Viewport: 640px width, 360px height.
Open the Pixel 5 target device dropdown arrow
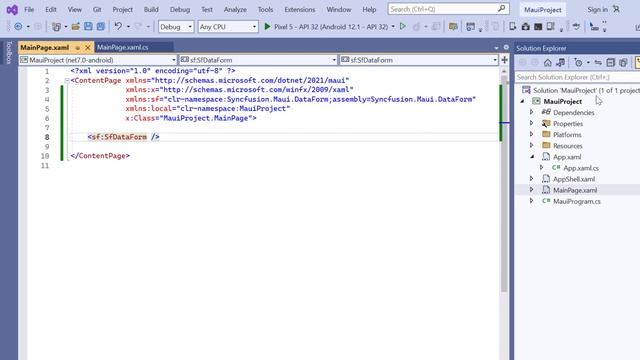393,27
